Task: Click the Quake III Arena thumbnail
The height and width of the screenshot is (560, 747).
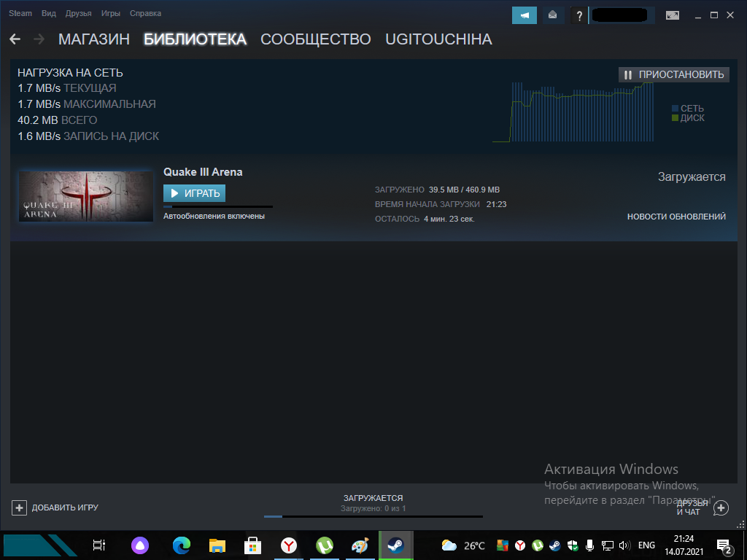Action: coord(86,197)
